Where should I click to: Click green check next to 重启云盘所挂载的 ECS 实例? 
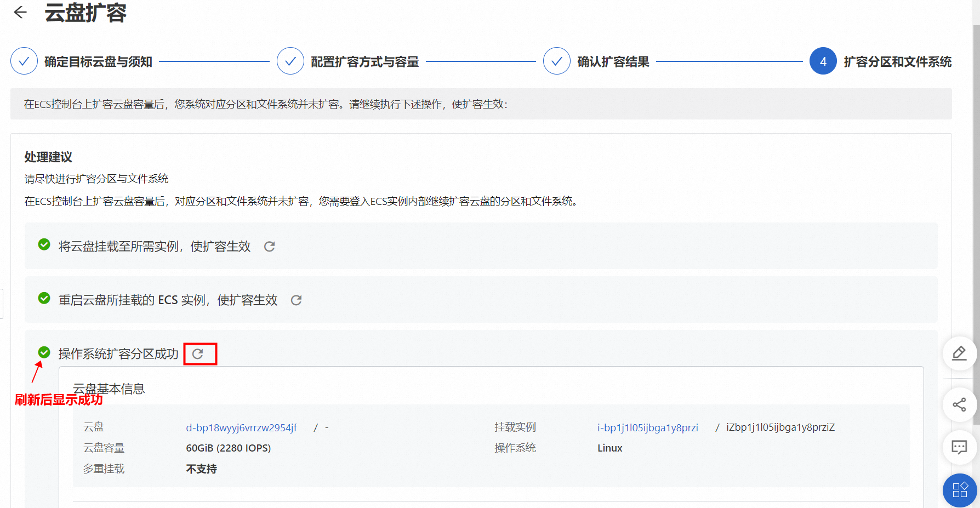tap(44, 298)
